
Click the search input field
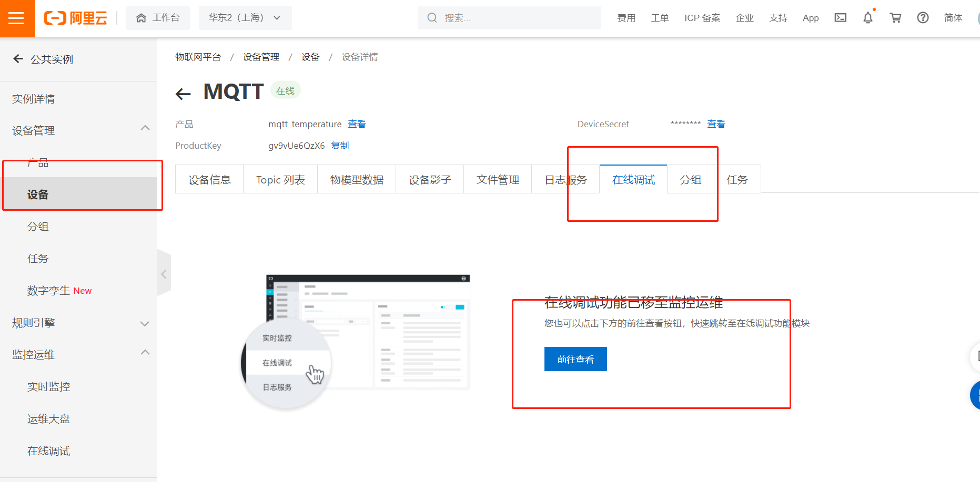click(509, 18)
